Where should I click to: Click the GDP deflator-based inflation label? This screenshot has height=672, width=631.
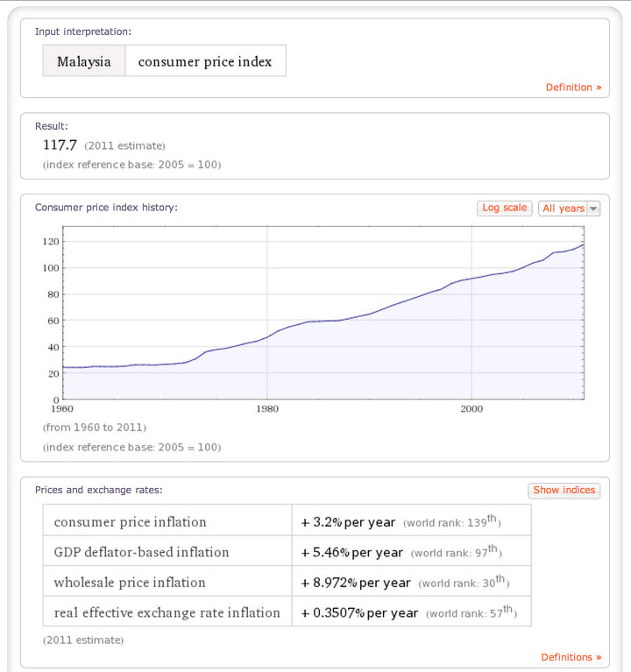[x=141, y=552]
